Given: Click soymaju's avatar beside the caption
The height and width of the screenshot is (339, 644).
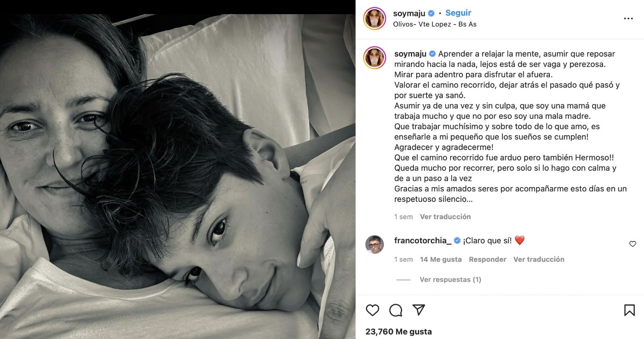Looking at the screenshot, I should pyautogui.click(x=375, y=58).
